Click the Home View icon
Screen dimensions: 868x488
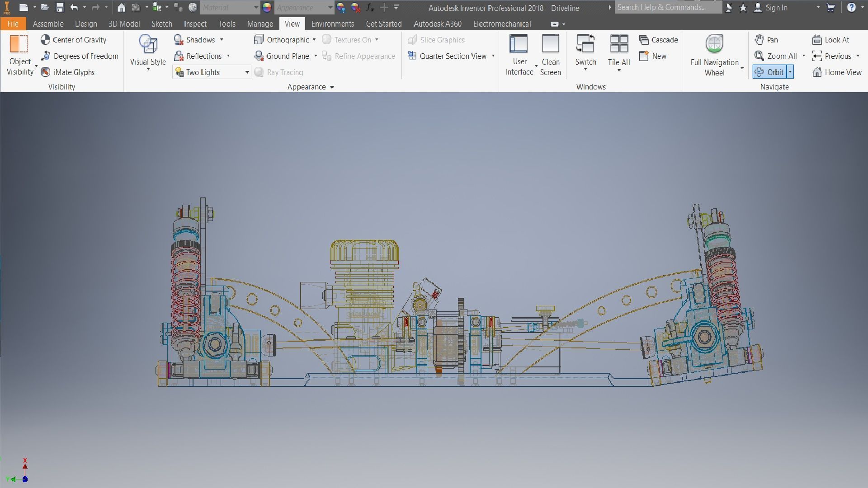click(816, 72)
